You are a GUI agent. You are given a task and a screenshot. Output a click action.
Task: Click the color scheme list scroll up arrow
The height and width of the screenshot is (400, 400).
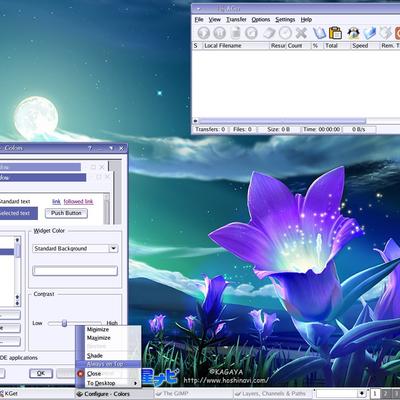[x=17, y=240]
